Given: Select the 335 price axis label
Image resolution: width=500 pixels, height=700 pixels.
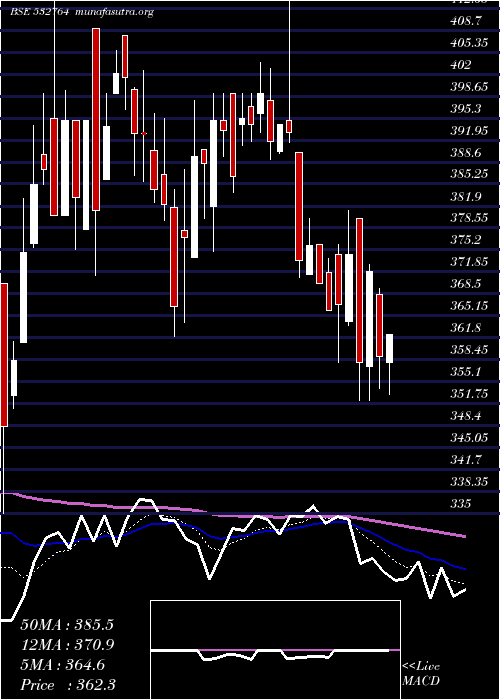Looking at the screenshot, I should pos(461,503).
